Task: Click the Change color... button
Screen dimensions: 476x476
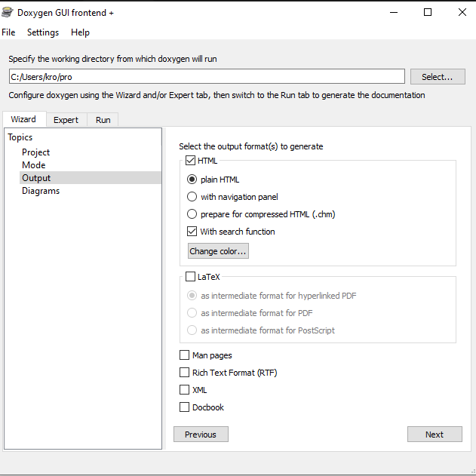Action: pos(218,251)
